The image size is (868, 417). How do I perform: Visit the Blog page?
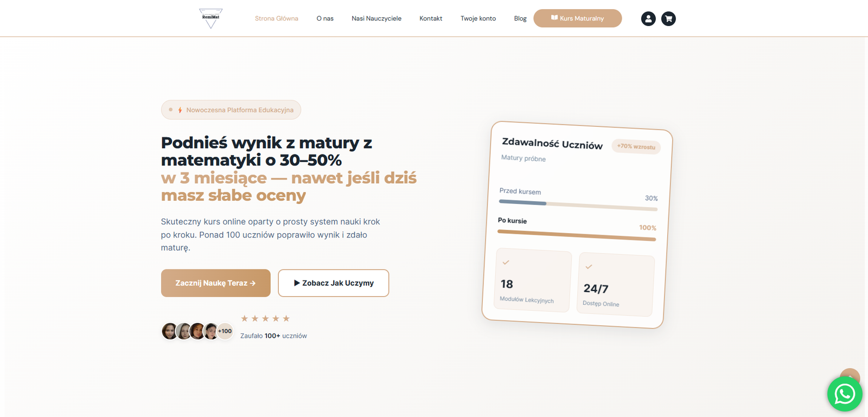(520, 18)
